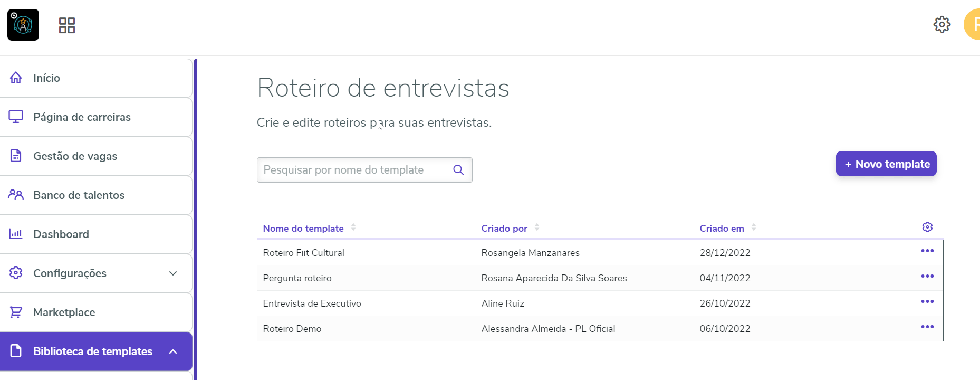Open Dashboard menu item

coord(96,234)
